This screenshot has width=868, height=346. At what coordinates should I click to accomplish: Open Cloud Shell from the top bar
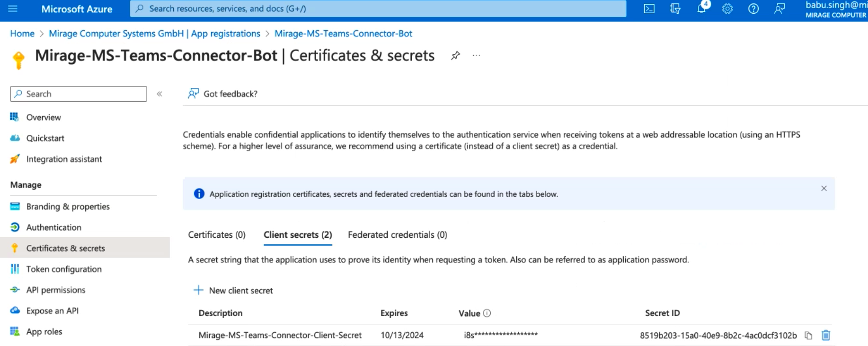[649, 9]
